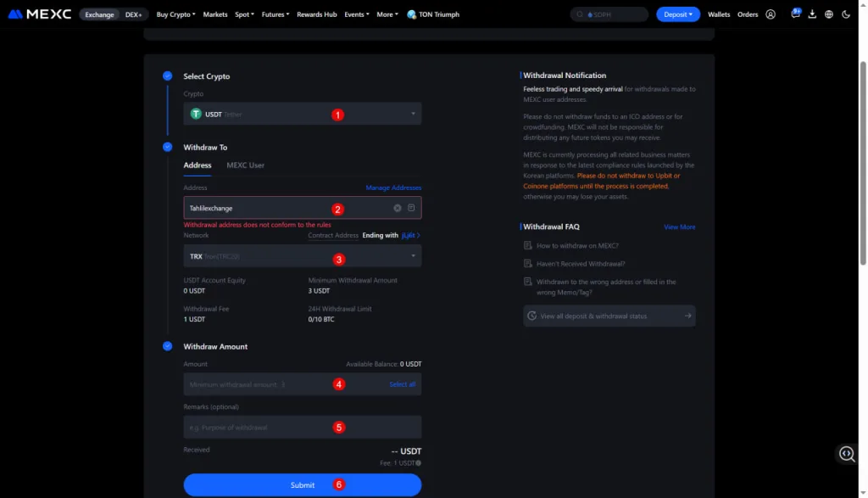Open the language globe icon
Screen dimensions: 868x498
coord(829,14)
